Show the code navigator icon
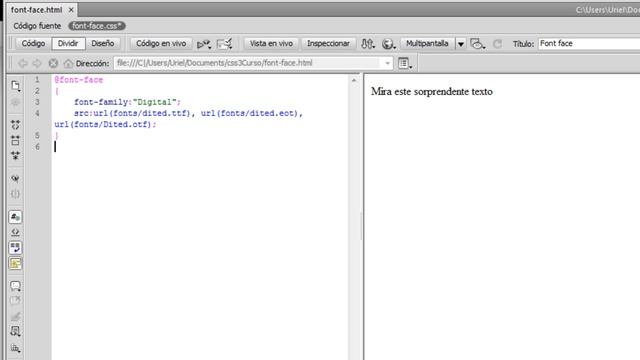640x360 pixels. point(16,102)
